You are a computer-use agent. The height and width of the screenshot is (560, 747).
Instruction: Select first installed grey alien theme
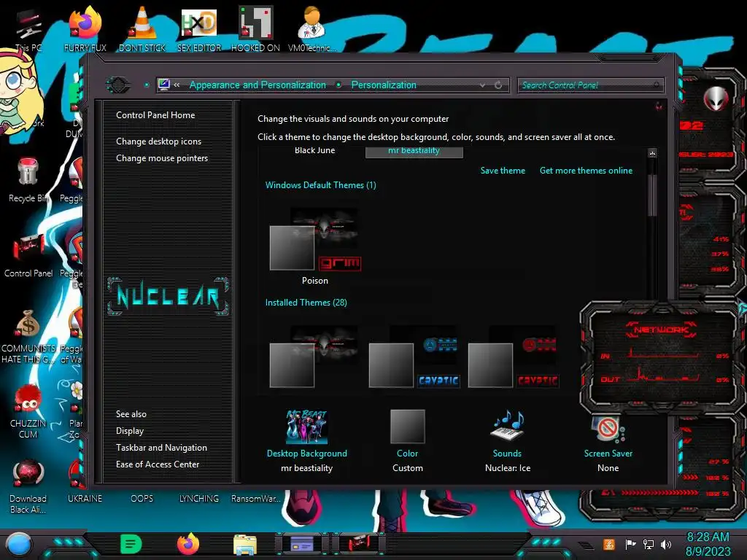315,357
